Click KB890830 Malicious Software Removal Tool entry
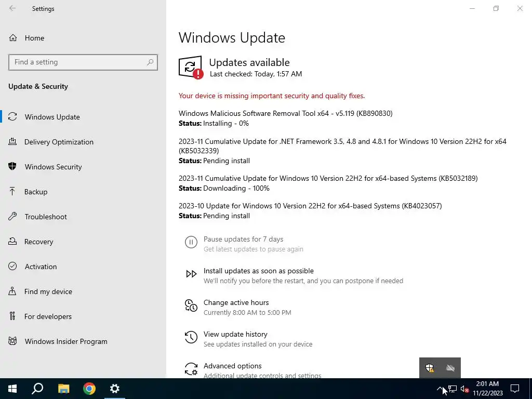 [285, 113]
